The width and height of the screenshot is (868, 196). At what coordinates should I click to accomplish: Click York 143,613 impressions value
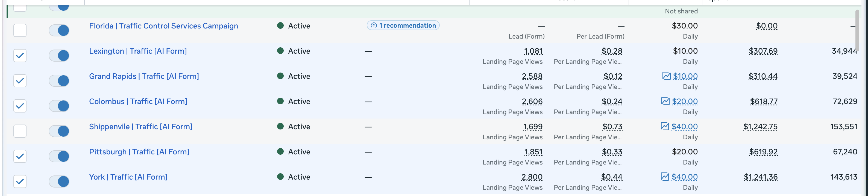844,177
